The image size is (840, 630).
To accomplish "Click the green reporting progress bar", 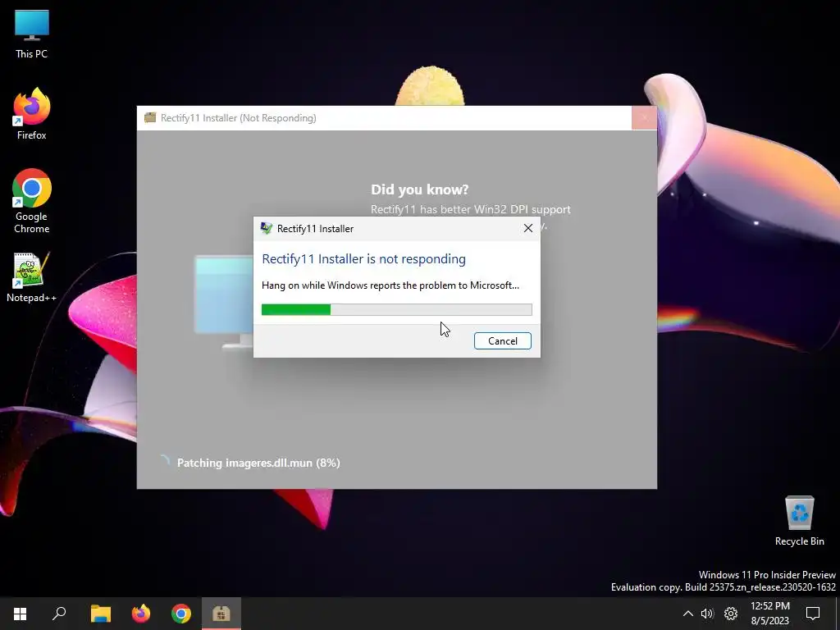I will 396,309.
